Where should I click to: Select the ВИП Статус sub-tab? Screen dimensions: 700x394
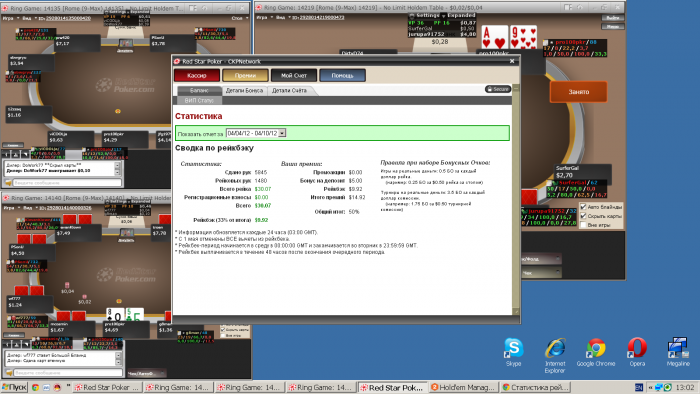(x=199, y=100)
